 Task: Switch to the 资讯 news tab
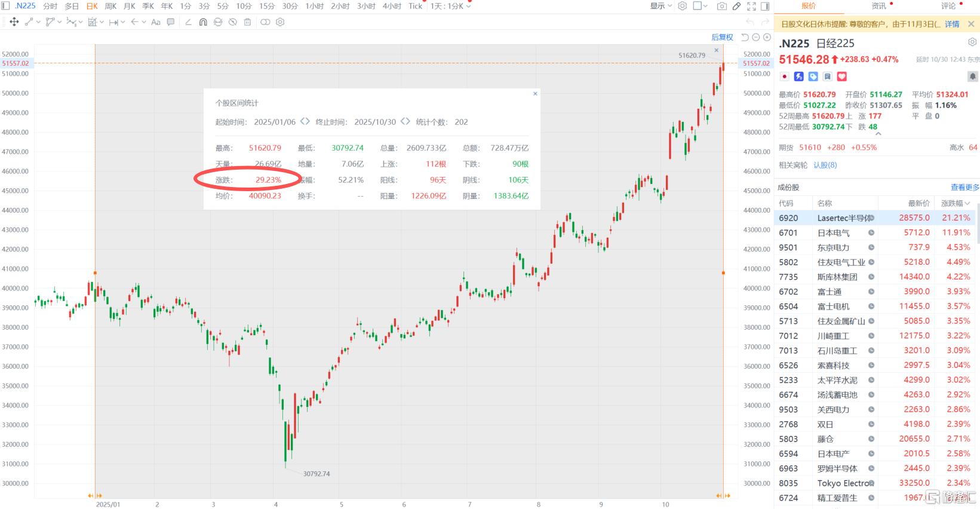878,6
